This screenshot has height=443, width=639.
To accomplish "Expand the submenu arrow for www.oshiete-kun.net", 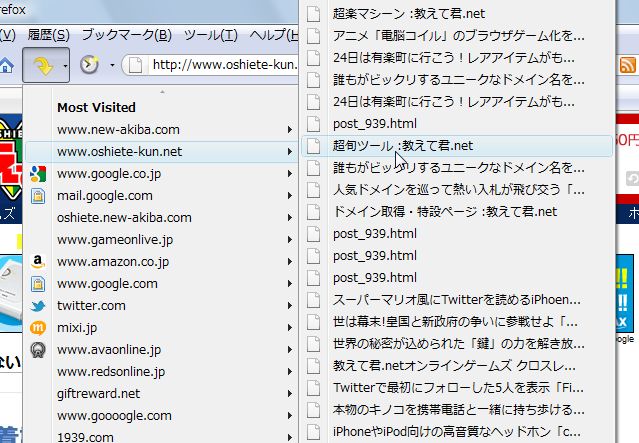I will [289, 152].
